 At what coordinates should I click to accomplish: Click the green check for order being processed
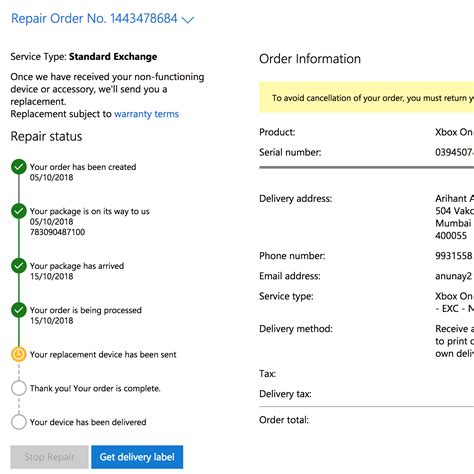coord(19,310)
